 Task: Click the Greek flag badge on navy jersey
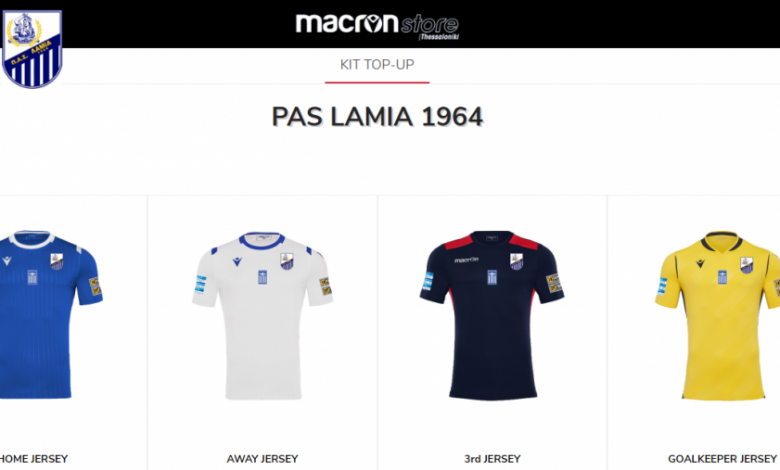pos(492,278)
